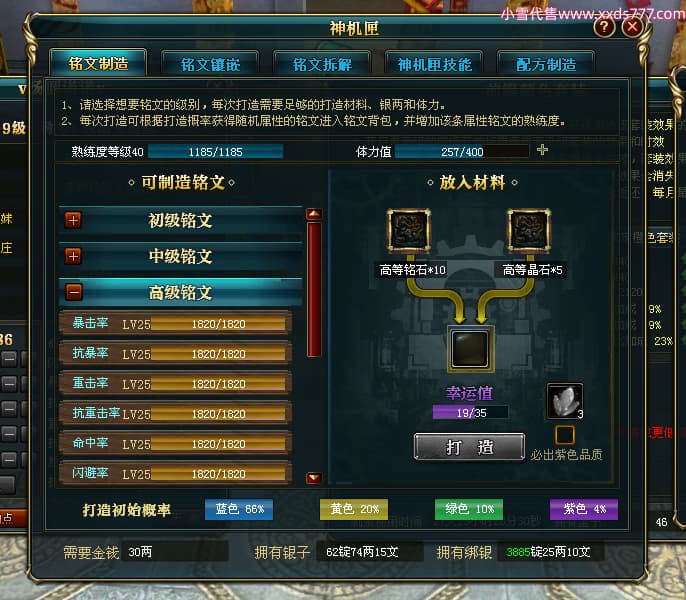Click the scroll up arrow icon

pos(314,214)
